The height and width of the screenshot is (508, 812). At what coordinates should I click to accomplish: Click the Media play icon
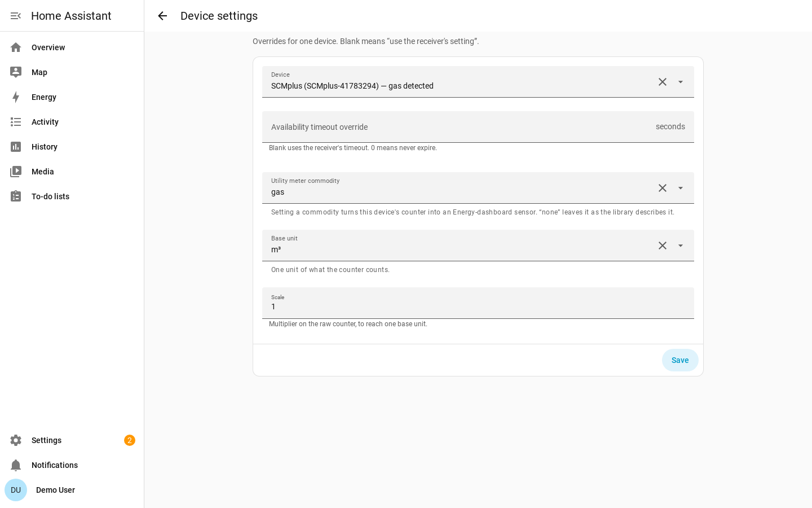[x=16, y=172]
